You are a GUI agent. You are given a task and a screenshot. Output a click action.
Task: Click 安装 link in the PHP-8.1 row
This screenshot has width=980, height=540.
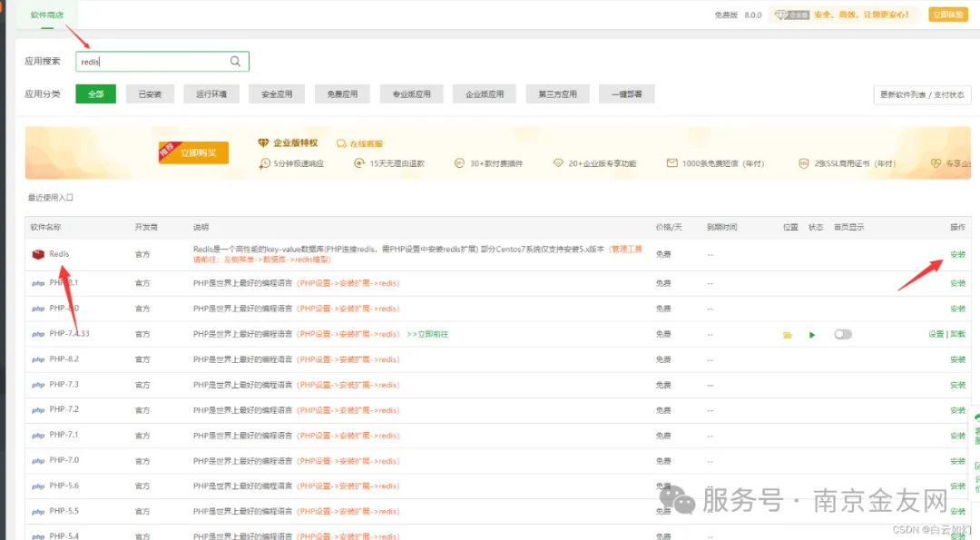[957, 283]
